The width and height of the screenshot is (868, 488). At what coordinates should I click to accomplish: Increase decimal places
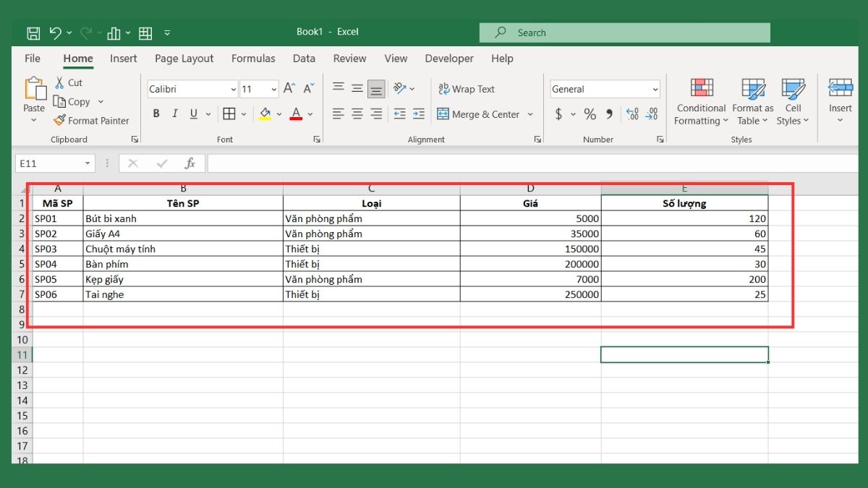pyautogui.click(x=631, y=114)
